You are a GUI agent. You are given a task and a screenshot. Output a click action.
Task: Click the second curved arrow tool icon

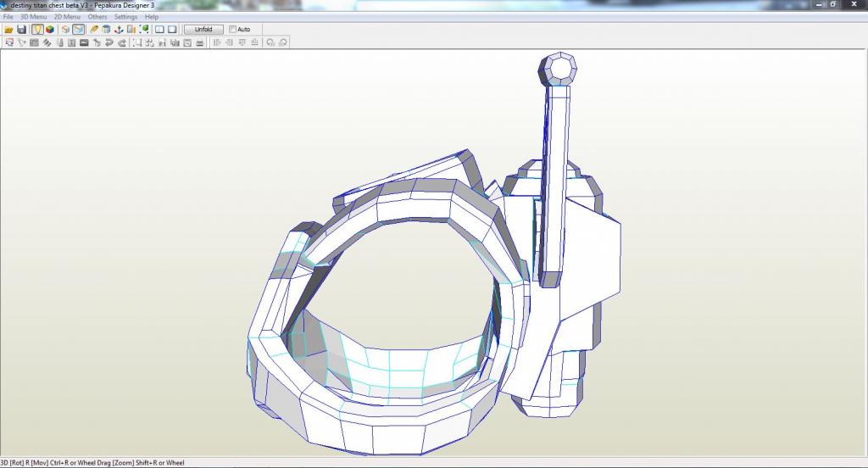122,42
